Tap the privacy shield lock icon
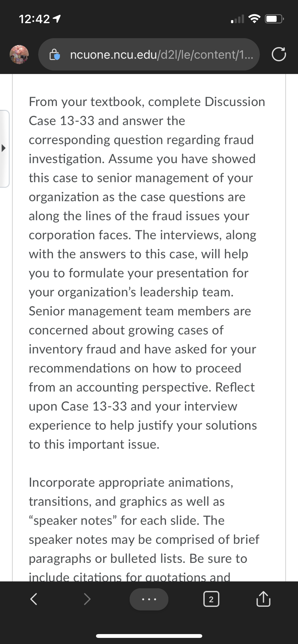The width and height of the screenshot is (298, 644). coord(55,55)
